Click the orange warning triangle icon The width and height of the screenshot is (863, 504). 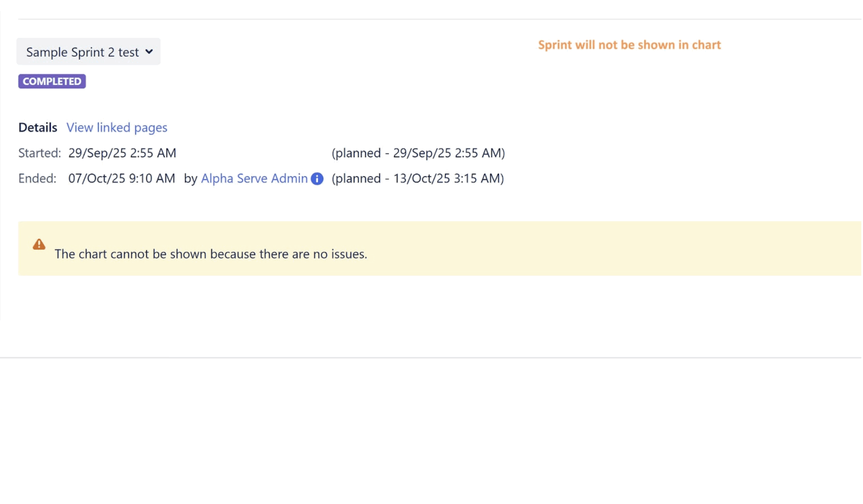(x=39, y=245)
